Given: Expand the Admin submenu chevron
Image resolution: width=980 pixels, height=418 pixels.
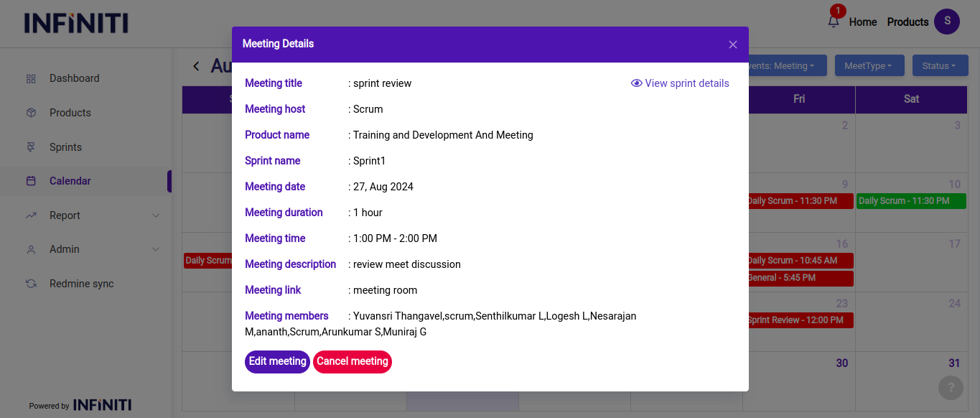Looking at the screenshot, I should tap(156, 249).
